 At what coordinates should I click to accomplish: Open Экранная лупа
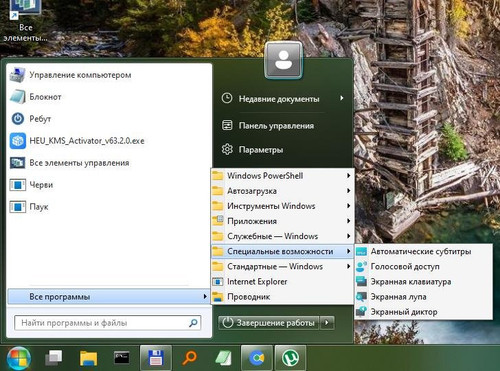pos(423,297)
